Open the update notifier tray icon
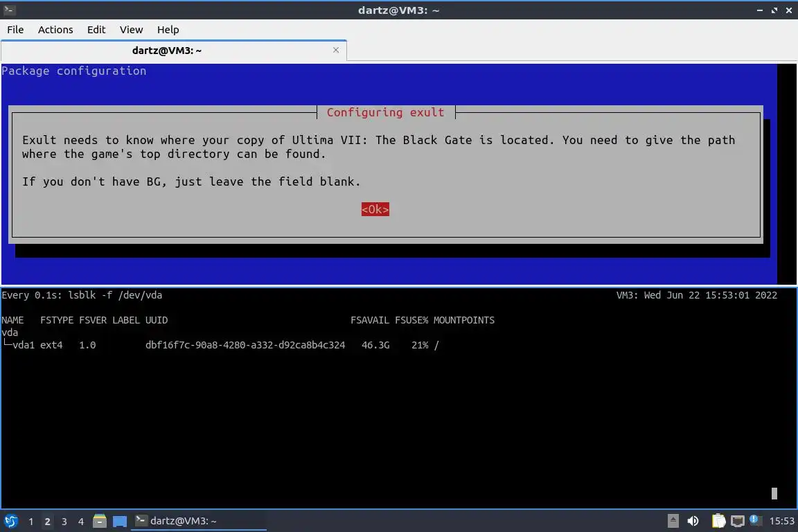798x532 pixels. 755,520
